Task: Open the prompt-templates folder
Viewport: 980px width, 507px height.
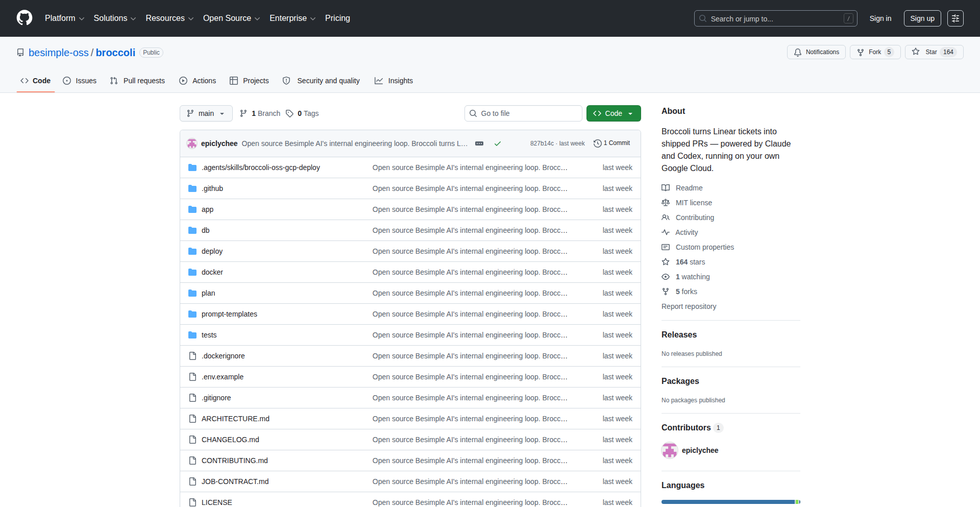Action: coord(229,314)
